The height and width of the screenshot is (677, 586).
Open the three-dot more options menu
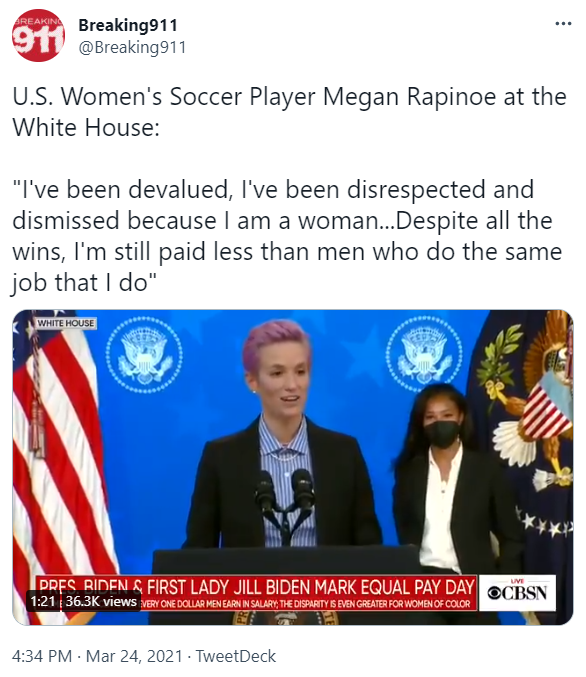click(x=563, y=24)
